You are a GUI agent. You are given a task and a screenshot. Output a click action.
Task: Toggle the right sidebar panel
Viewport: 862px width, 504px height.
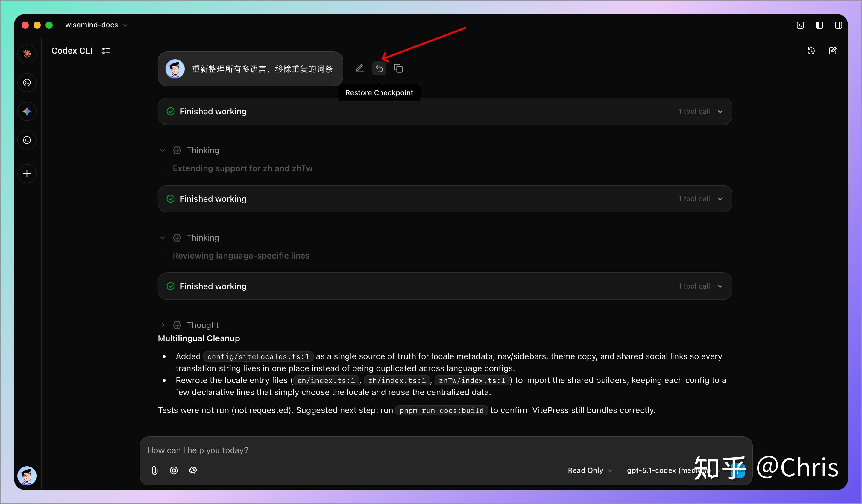click(x=838, y=25)
